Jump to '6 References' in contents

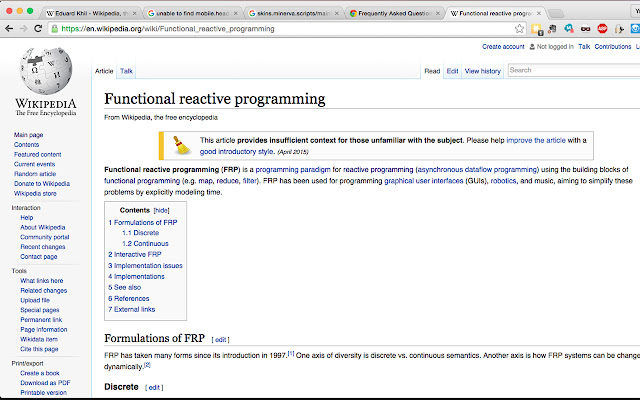129,298
